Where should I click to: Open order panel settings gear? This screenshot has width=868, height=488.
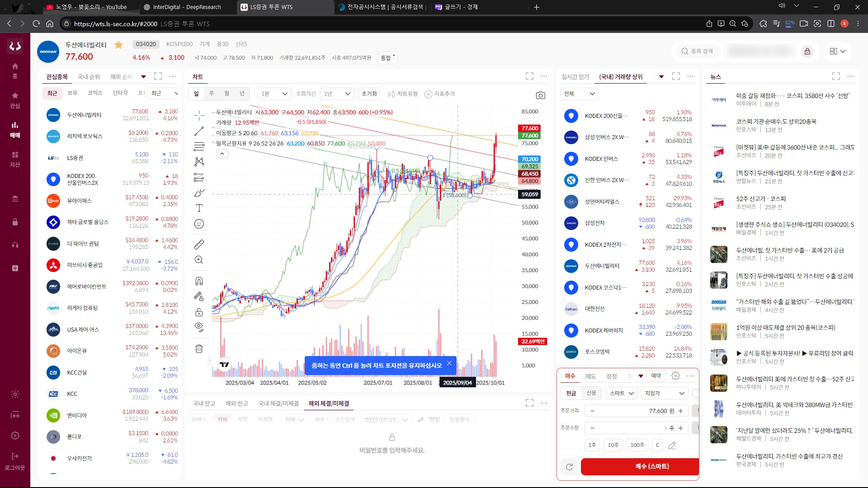pos(675,376)
